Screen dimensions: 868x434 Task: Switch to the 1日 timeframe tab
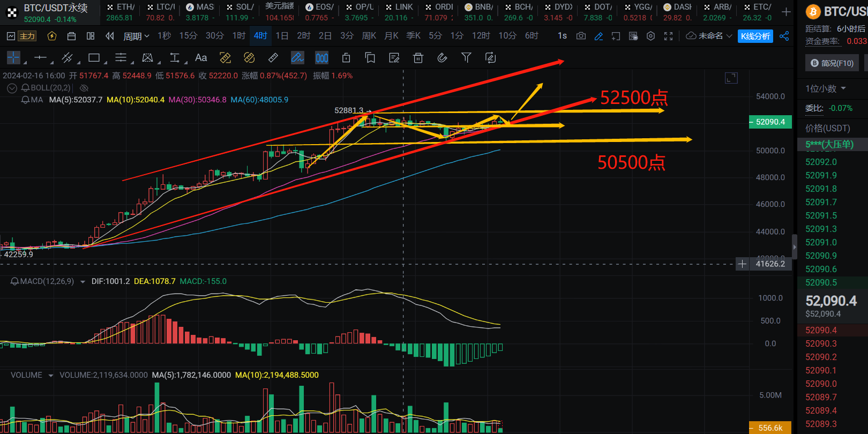(x=282, y=36)
